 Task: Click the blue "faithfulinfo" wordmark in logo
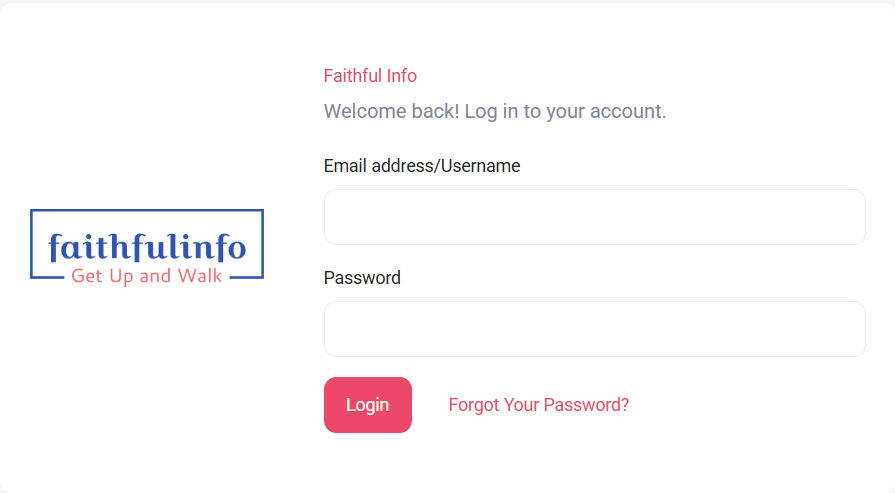pyautogui.click(x=147, y=245)
